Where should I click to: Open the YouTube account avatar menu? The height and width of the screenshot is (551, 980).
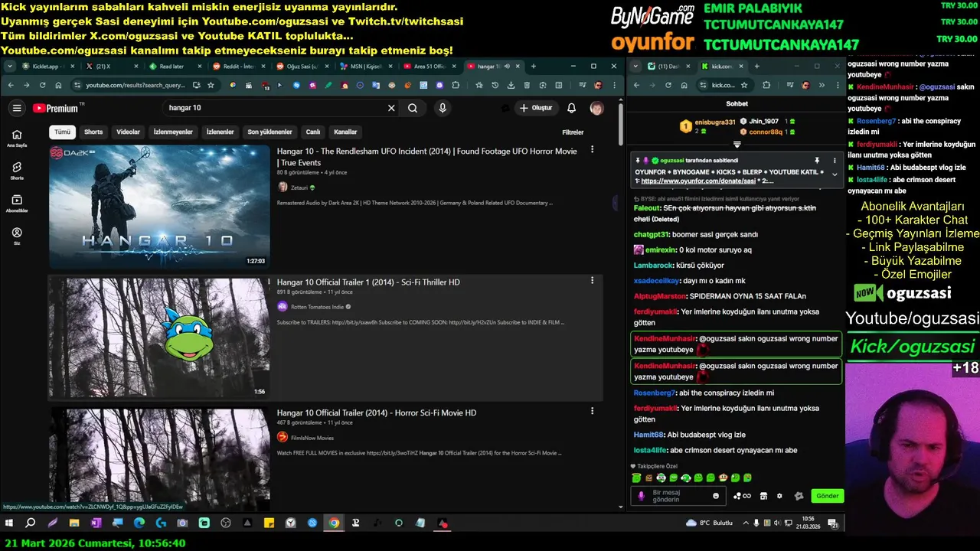[596, 108]
